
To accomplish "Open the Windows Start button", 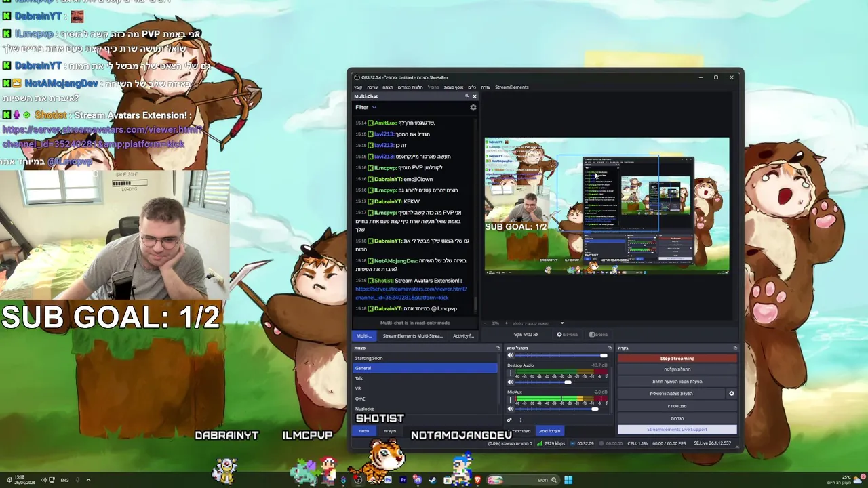I will tap(568, 480).
